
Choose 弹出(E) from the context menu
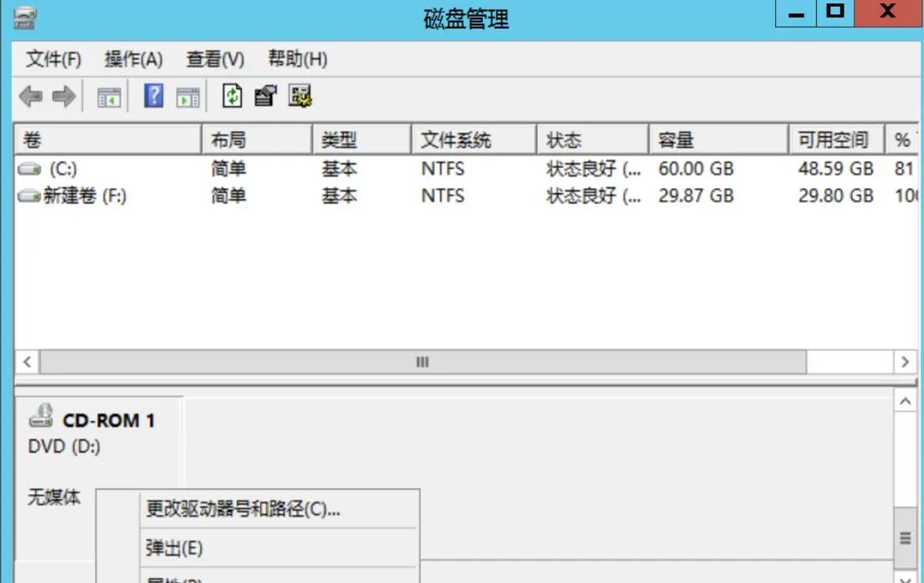click(x=174, y=548)
